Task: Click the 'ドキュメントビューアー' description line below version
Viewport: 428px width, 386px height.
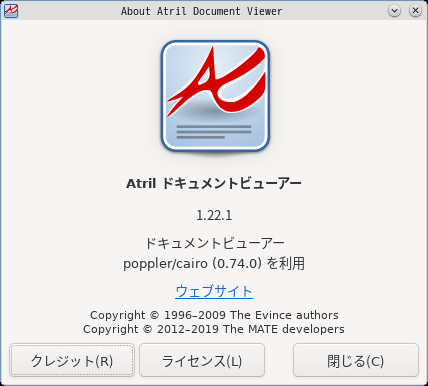Action: pyautogui.click(x=214, y=243)
